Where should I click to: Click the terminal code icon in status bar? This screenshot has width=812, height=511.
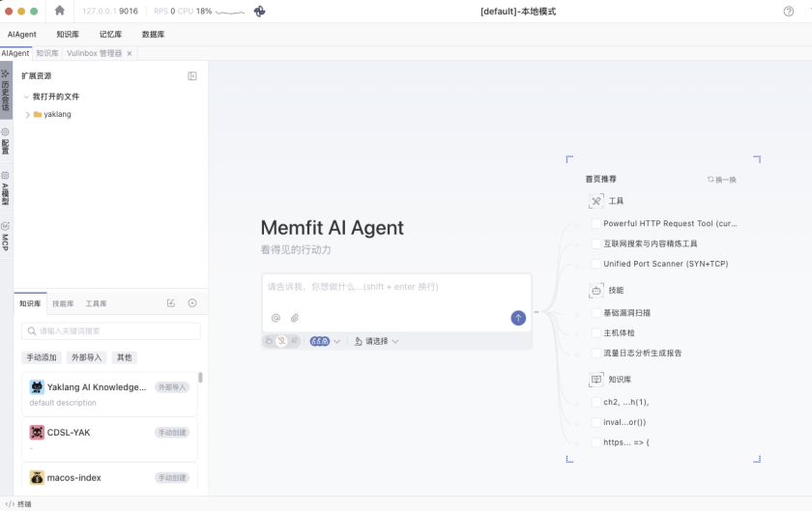[x=10, y=504]
